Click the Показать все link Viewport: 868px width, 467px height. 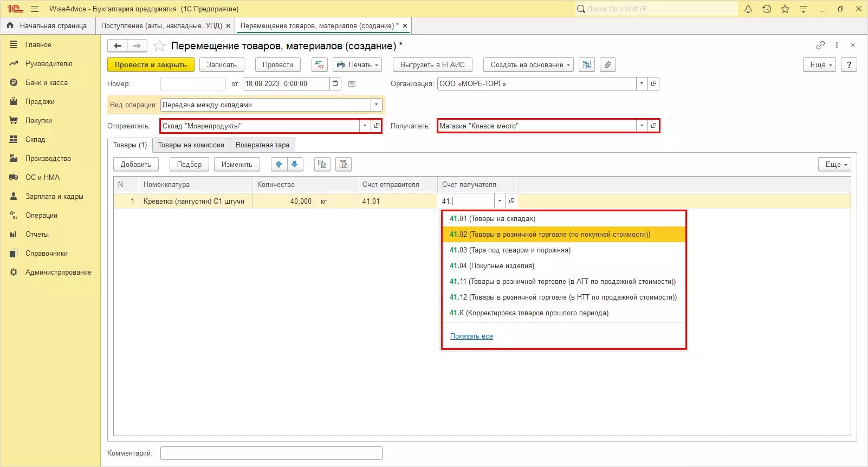(x=471, y=336)
